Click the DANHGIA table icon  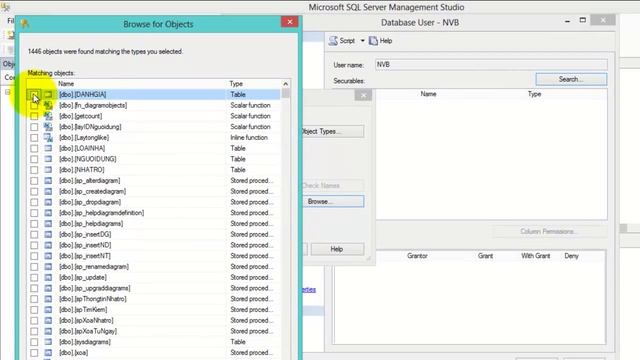point(48,94)
